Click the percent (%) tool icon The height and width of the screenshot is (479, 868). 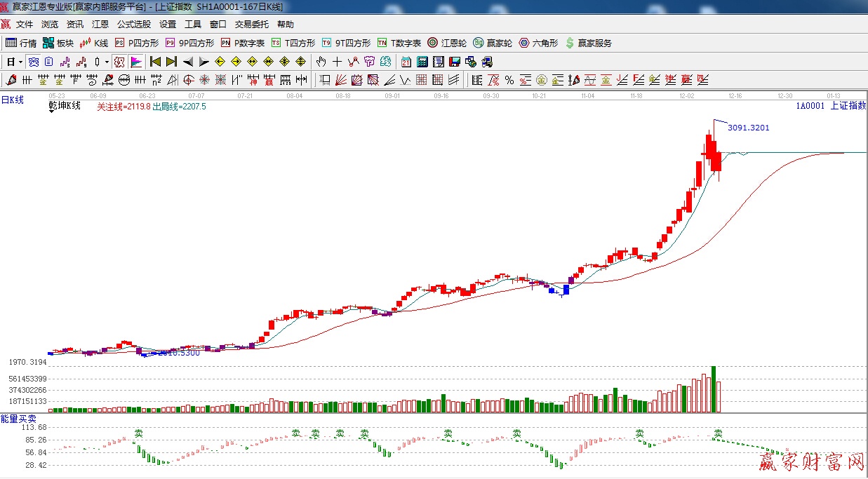(x=509, y=80)
